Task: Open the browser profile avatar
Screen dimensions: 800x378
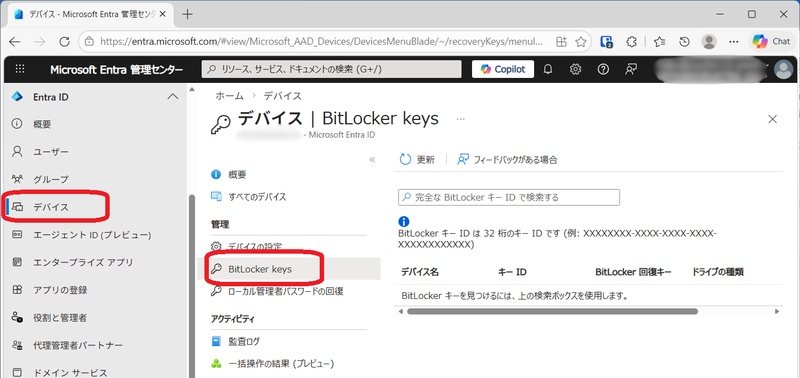Action: 709,42
